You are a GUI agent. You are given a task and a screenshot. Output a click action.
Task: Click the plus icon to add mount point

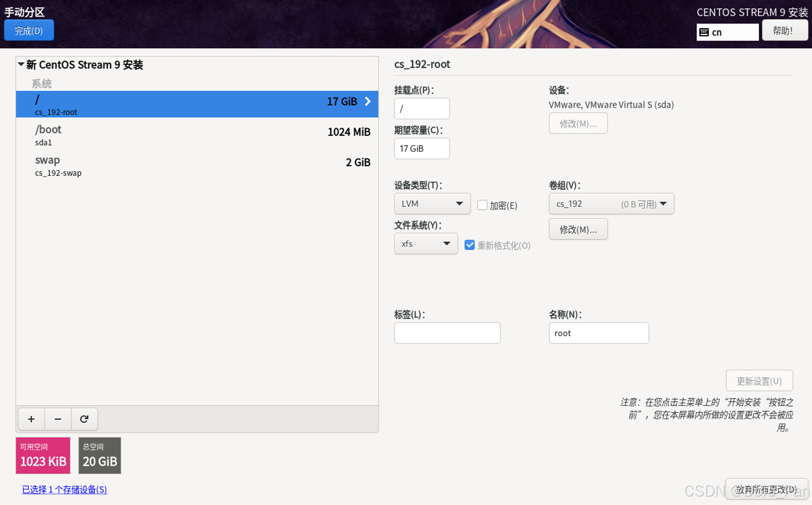(31, 419)
